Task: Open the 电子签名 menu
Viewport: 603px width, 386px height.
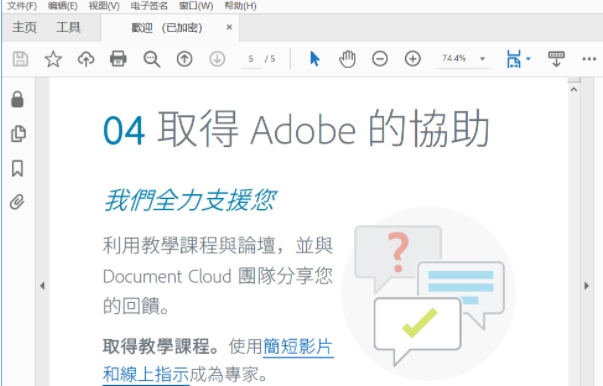Action: click(149, 6)
